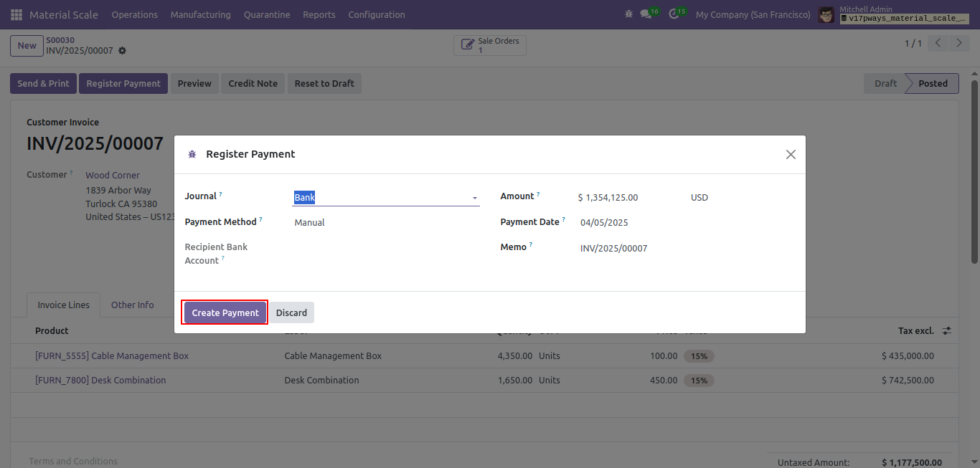Open the activities clock icon
The image size is (980, 468).
point(674,14)
